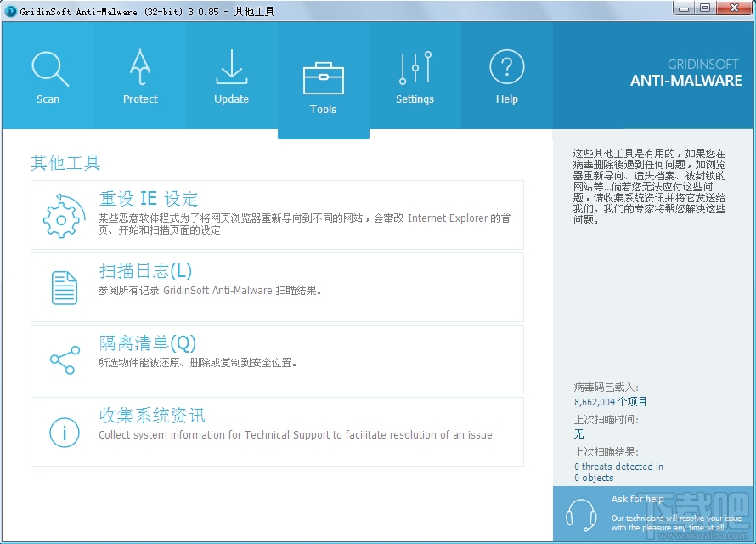Click the info icon next to 收集系统资讯
This screenshot has width=756, height=544.
[63, 432]
